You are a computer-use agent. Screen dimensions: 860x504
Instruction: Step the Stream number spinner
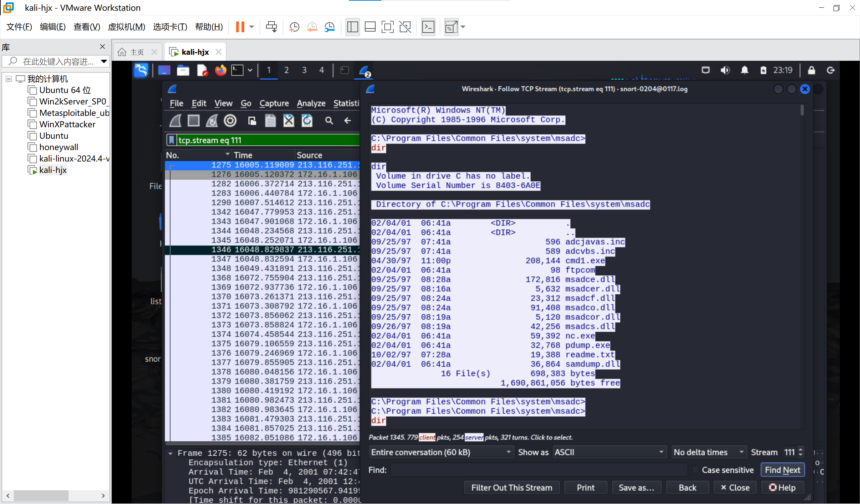pyautogui.click(x=801, y=452)
